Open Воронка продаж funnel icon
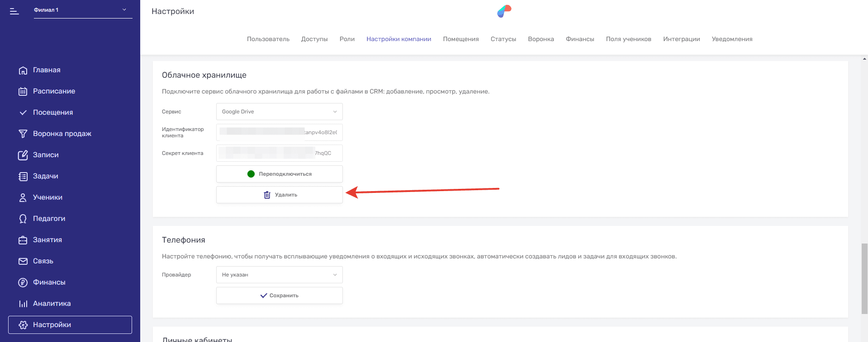 click(x=23, y=134)
